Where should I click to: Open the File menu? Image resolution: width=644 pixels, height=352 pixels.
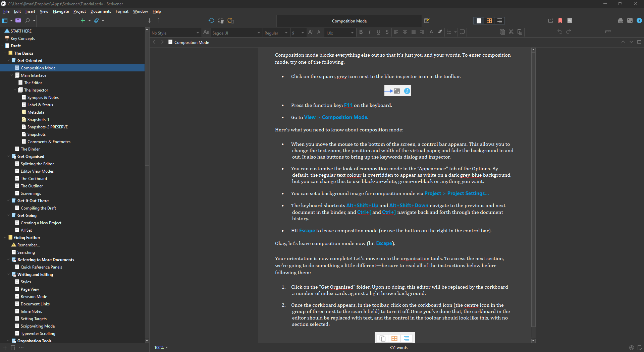click(6, 11)
